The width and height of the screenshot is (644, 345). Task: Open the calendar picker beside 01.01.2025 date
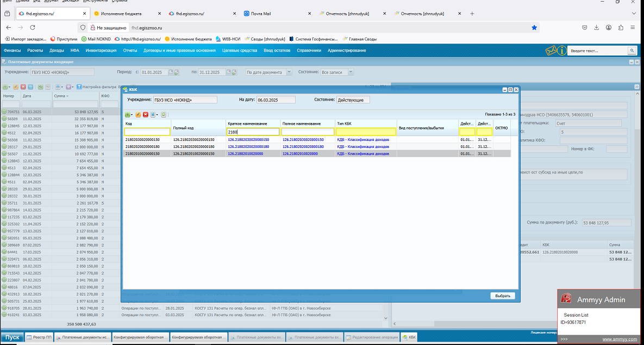(x=171, y=72)
